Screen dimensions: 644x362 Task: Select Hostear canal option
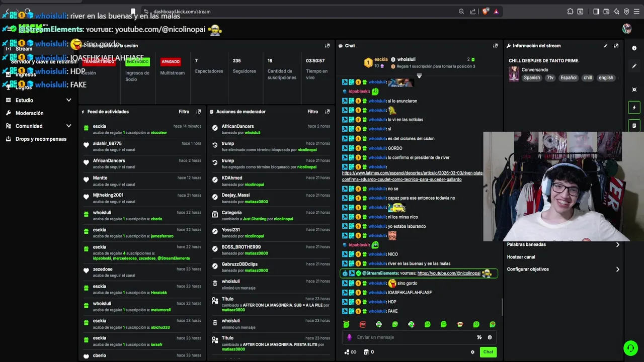[521, 257]
